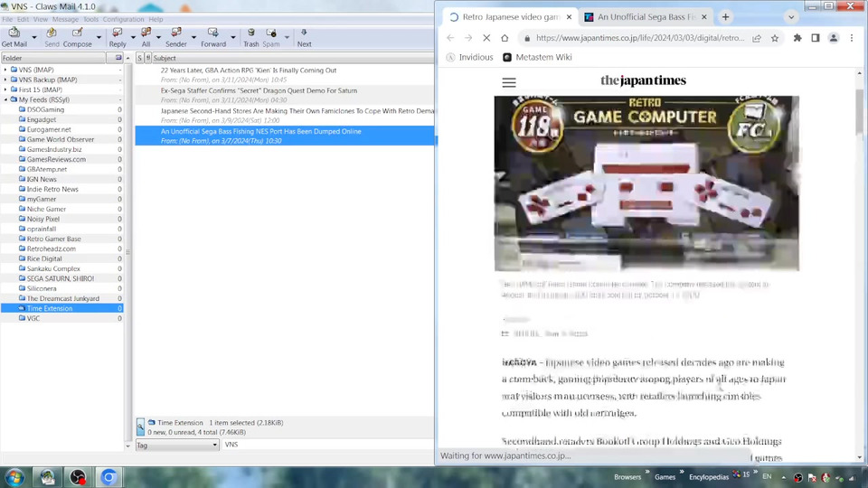This screenshot has height=488, width=868.
Task: Open Invidious bookmark
Action: click(x=469, y=57)
